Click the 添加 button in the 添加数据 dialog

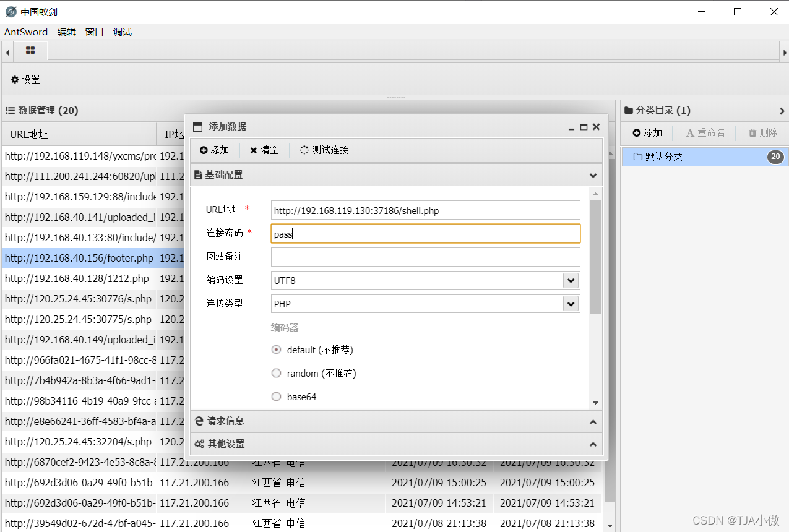click(215, 150)
